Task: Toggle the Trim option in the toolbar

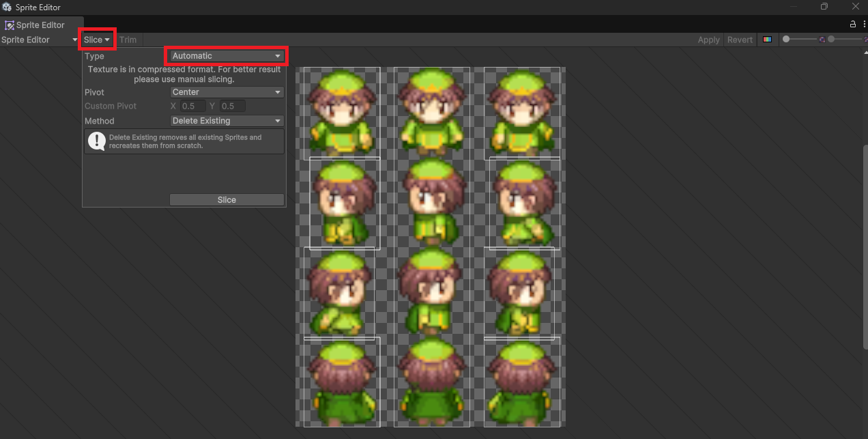Action: point(128,40)
